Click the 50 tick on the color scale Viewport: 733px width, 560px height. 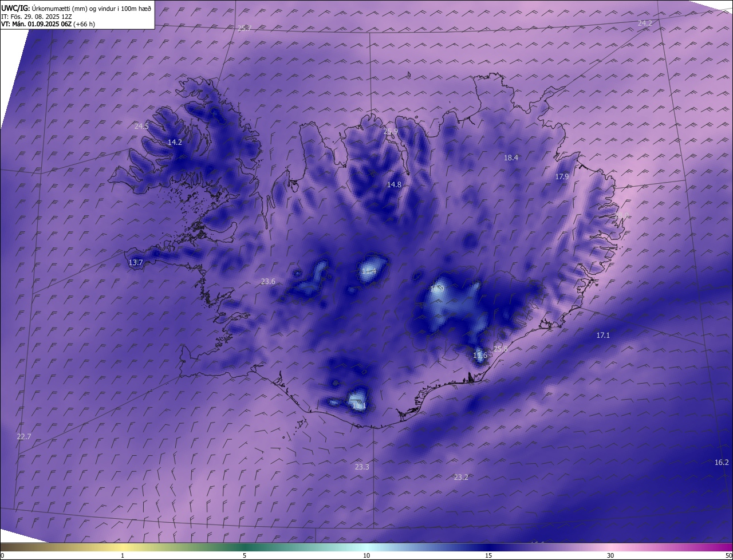729,555
